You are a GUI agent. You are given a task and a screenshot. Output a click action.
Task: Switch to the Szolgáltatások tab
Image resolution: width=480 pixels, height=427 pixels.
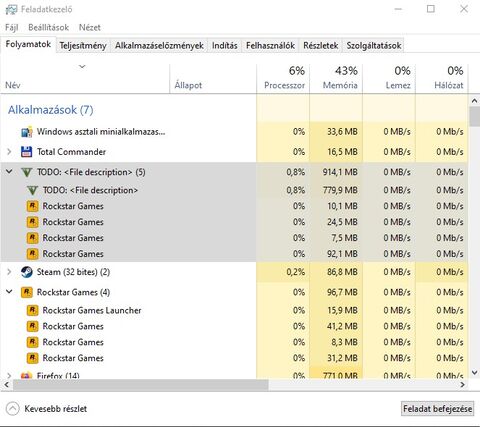pos(374,46)
